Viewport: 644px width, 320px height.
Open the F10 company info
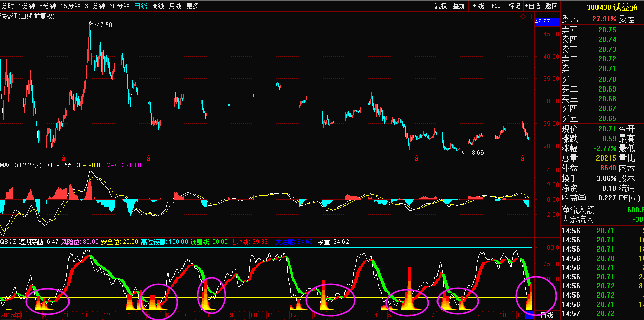pos(496,6)
